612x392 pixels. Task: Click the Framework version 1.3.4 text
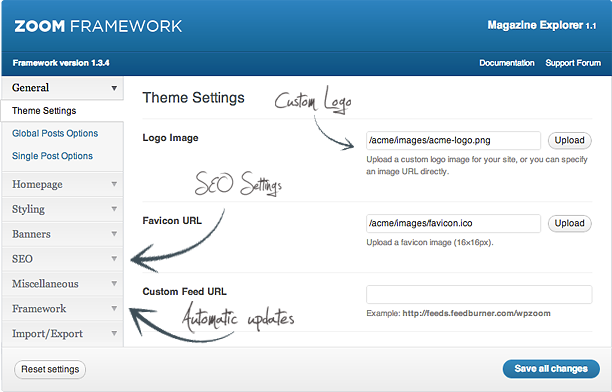click(x=61, y=63)
